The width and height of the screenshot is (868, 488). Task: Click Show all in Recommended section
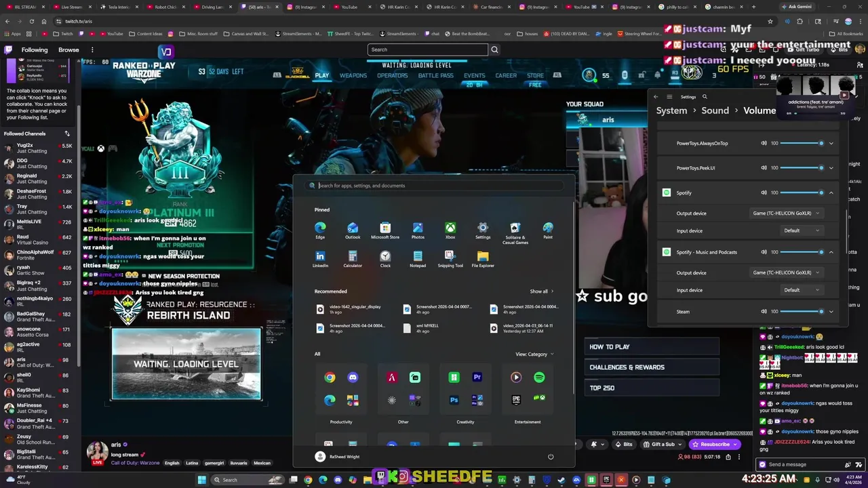[541, 291]
